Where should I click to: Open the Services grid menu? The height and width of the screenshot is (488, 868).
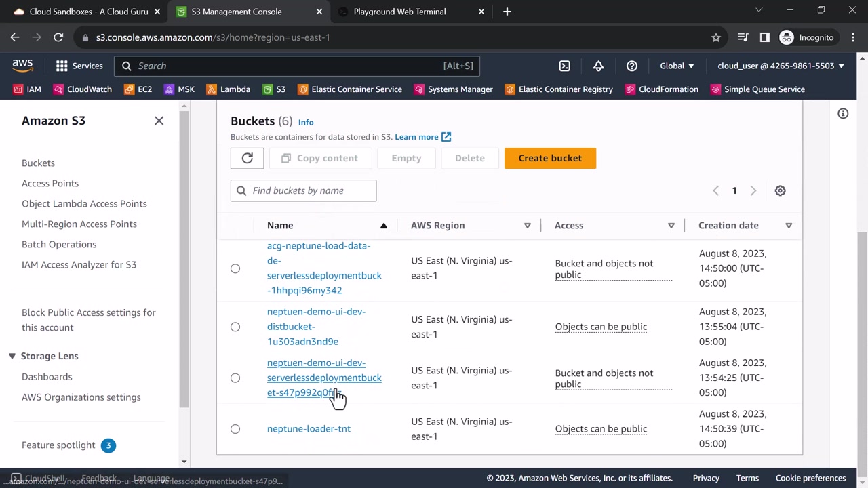click(x=79, y=66)
